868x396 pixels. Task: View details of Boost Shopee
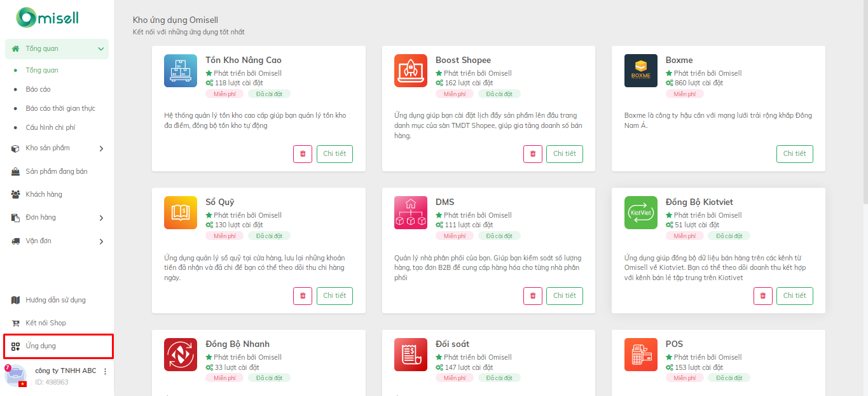[565, 154]
